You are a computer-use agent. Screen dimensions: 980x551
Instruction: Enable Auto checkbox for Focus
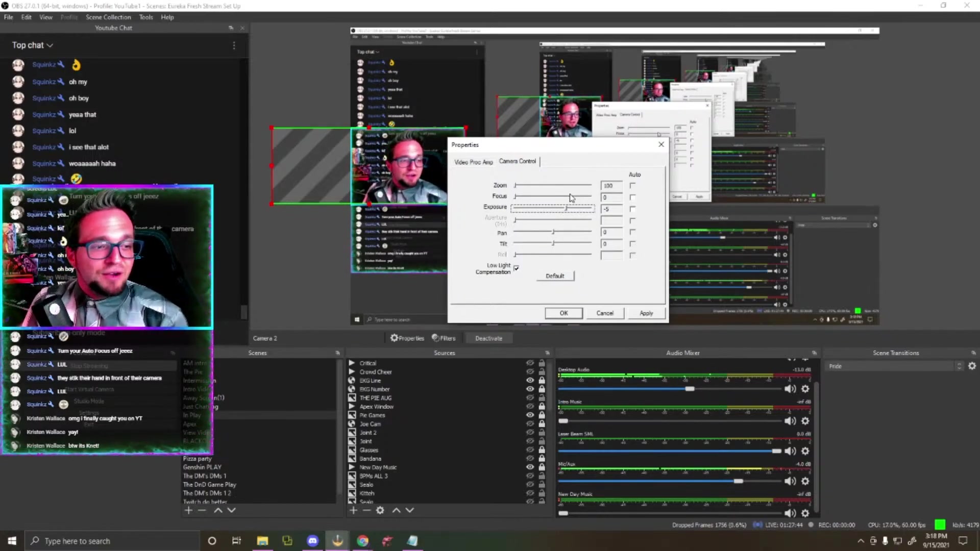click(632, 197)
